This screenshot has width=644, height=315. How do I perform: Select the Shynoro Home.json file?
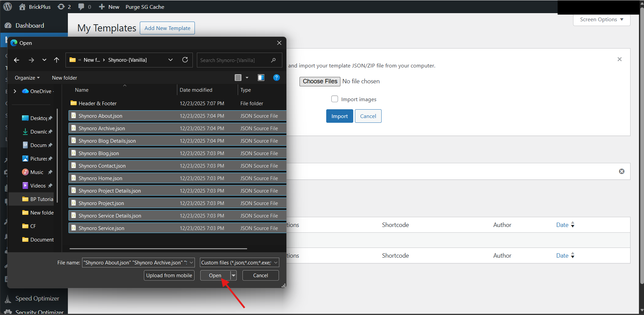[x=177, y=178]
